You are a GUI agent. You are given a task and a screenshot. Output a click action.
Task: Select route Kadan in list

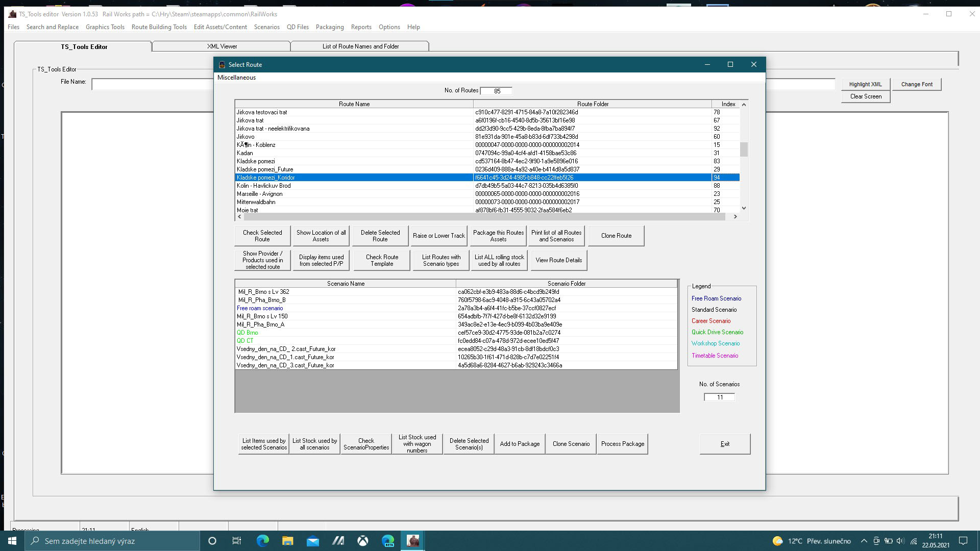click(487, 153)
